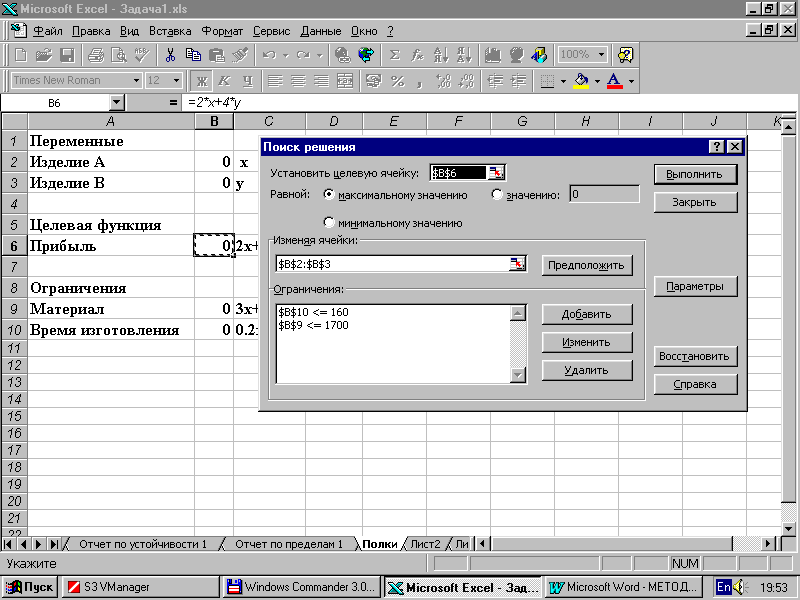Click the Sort Descending icon
The image size is (800, 600).
click(x=464, y=55)
